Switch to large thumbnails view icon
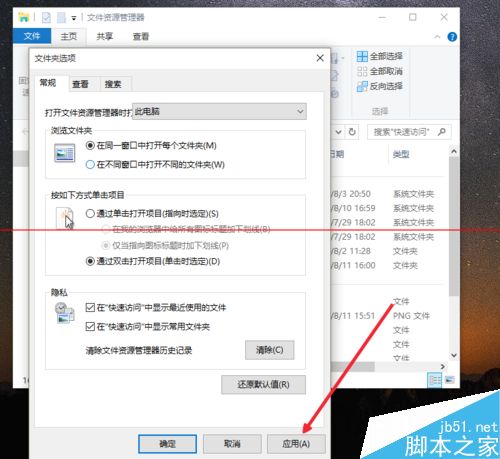Viewport: 500px width, 459px height. [x=450, y=380]
